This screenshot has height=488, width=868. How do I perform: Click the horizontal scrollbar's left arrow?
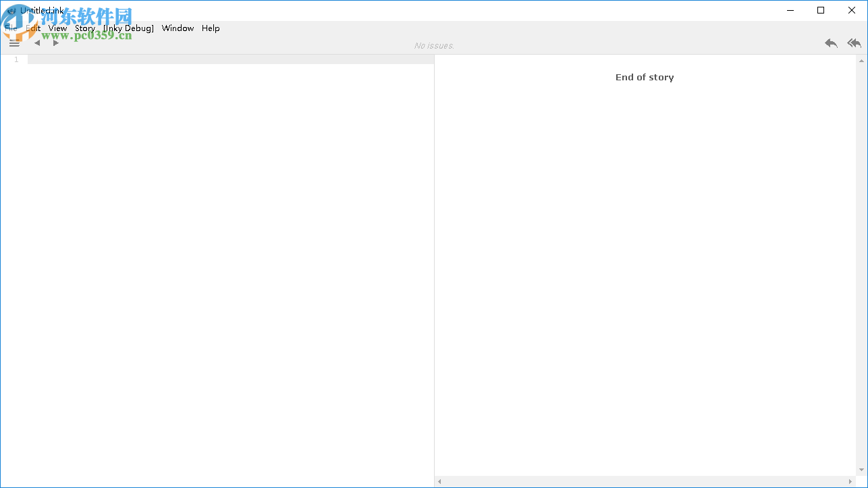coord(440,481)
